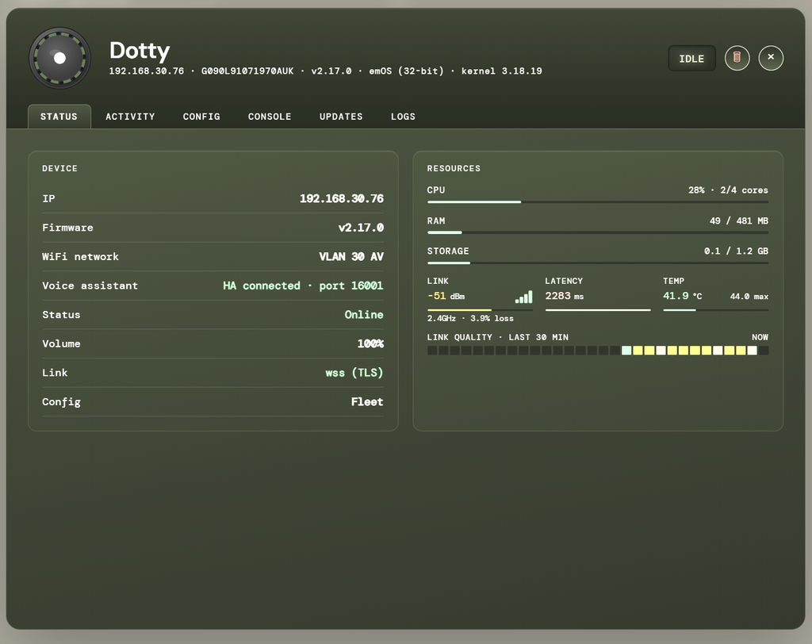Viewport: 812px width, 644px height.
Task: Click the 2283 ms latency value
Action: (565, 296)
